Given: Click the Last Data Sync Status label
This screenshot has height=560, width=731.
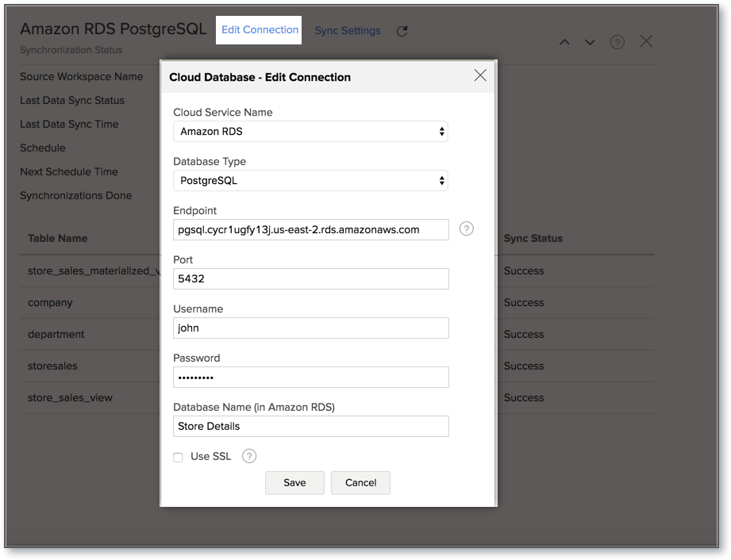Looking at the screenshot, I should [x=72, y=100].
